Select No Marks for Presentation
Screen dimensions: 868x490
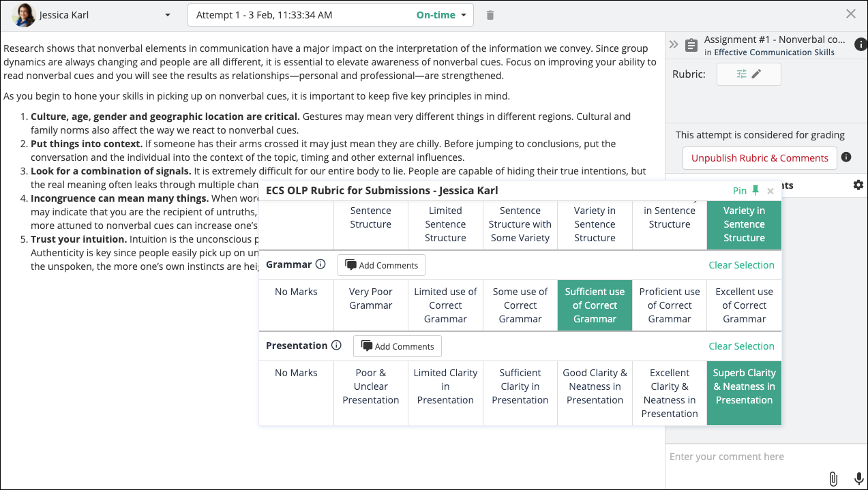(296, 393)
